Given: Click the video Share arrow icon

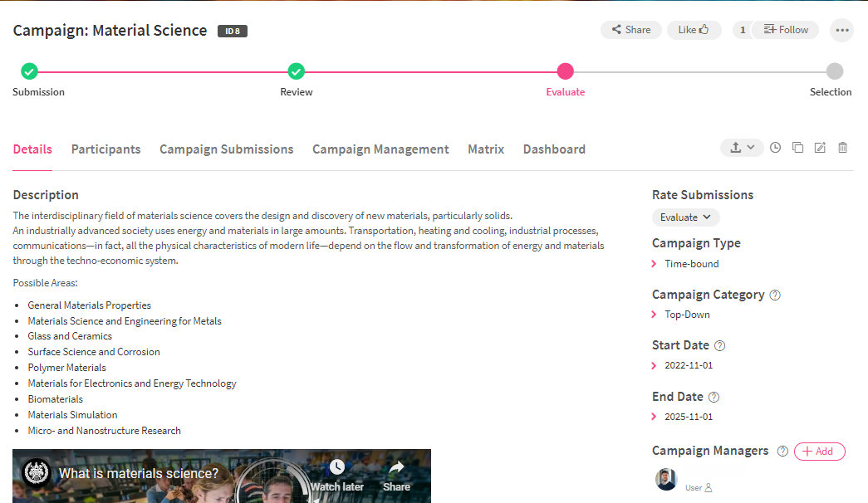Looking at the screenshot, I should coord(396,467).
